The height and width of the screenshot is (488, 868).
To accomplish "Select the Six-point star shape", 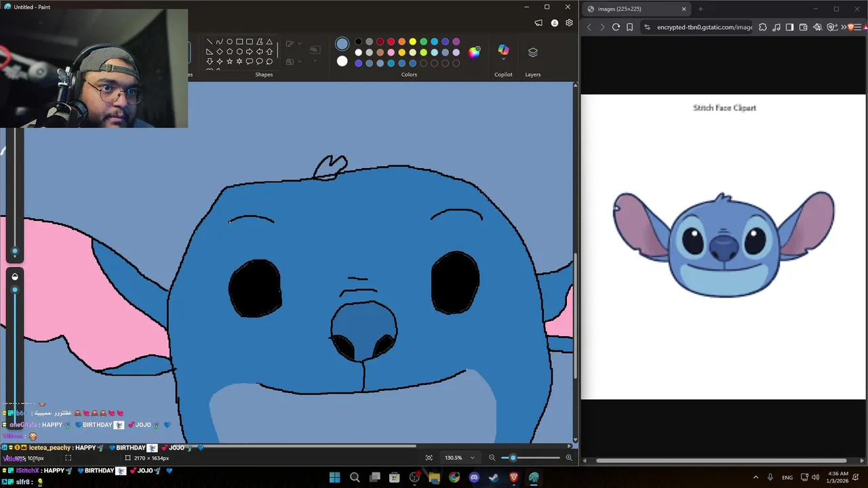I will [x=239, y=62].
